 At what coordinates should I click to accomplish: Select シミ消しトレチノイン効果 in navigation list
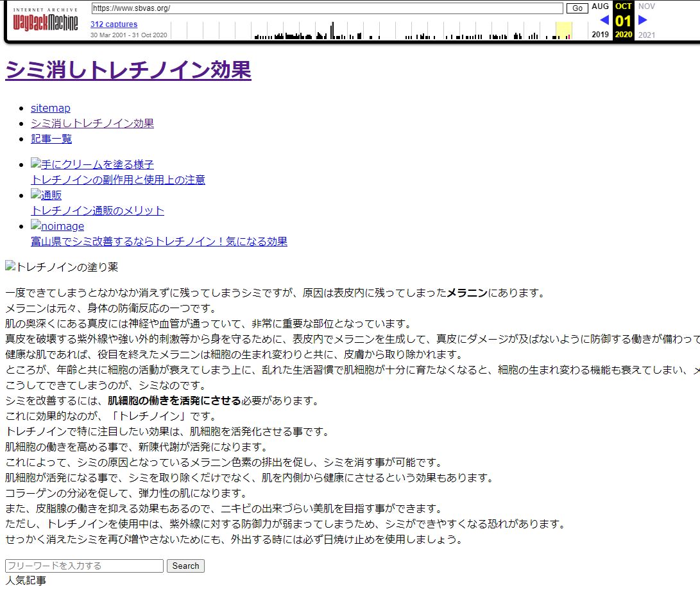tap(92, 123)
